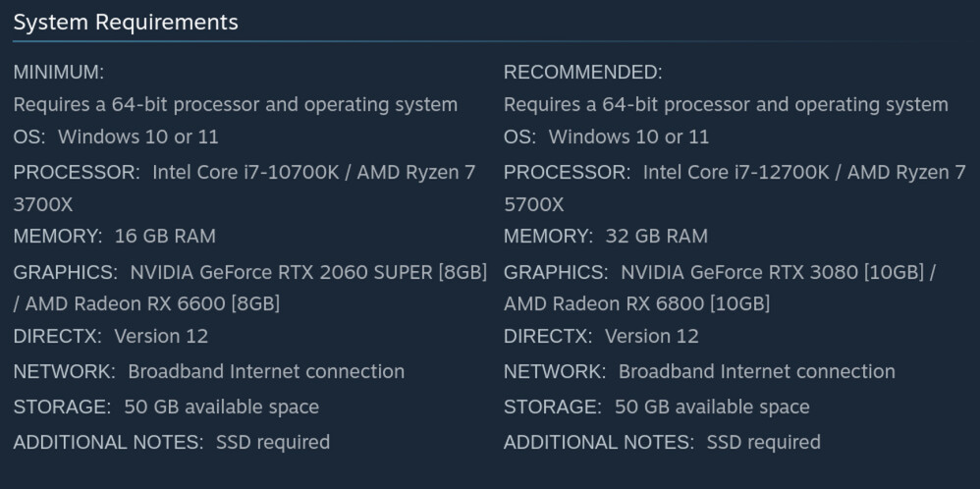This screenshot has height=489, width=980.
Task: Click the System Requirements heading
Action: click(126, 22)
